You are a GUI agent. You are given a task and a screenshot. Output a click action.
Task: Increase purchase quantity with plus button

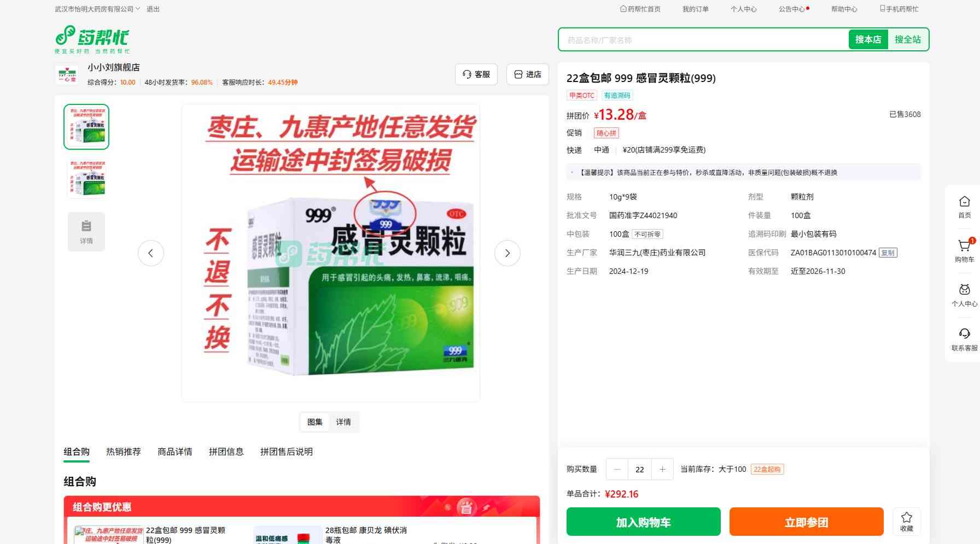click(x=662, y=469)
